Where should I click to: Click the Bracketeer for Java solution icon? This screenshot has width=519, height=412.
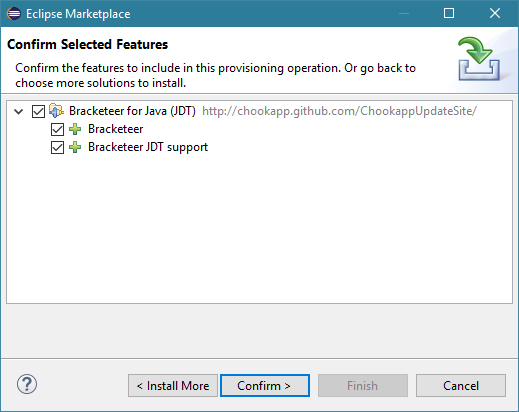tap(56, 111)
